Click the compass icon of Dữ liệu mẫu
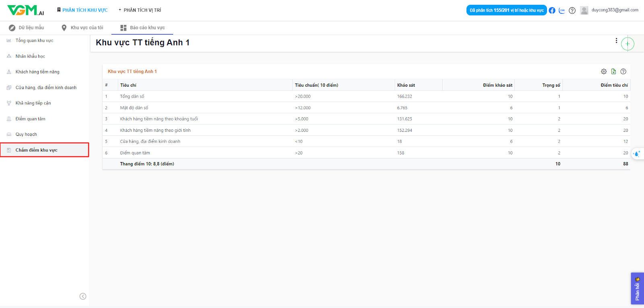The height and width of the screenshot is (308, 644). tap(12, 28)
